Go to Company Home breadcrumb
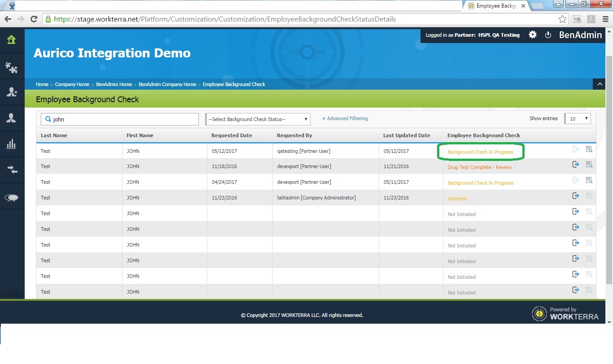Viewport: 613px width, 364px height. click(x=72, y=84)
